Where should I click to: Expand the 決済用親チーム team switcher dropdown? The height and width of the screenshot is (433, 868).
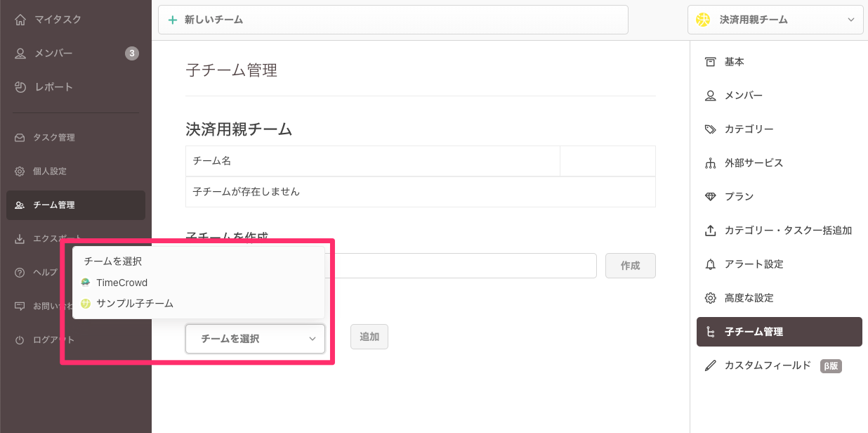[x=775, y=20]
